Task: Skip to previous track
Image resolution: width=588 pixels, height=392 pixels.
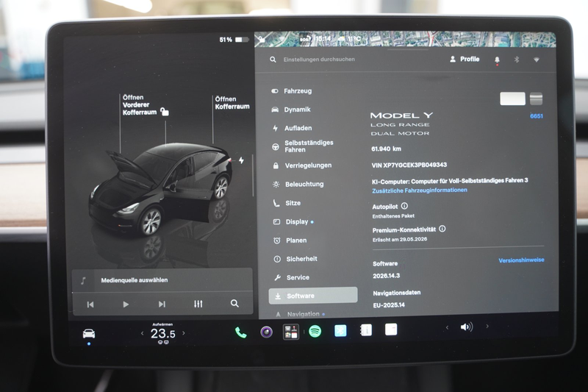Action: tap(90, 304)
